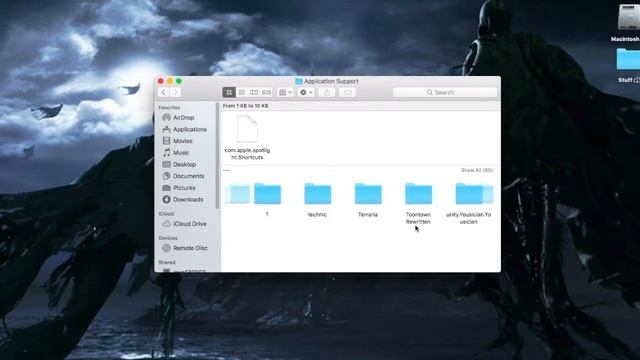640x360 pixels.
Task: Click the Share toolbar button
Action: tap(327, 92)
